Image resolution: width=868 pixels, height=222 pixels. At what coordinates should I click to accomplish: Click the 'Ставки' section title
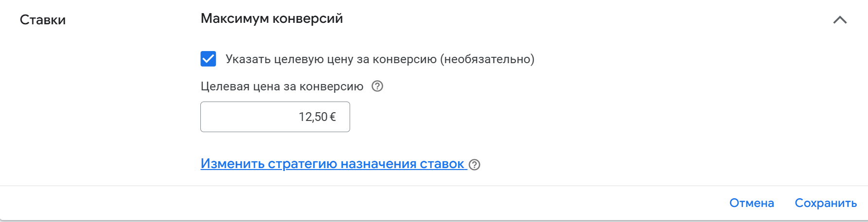tap(43, 20)
